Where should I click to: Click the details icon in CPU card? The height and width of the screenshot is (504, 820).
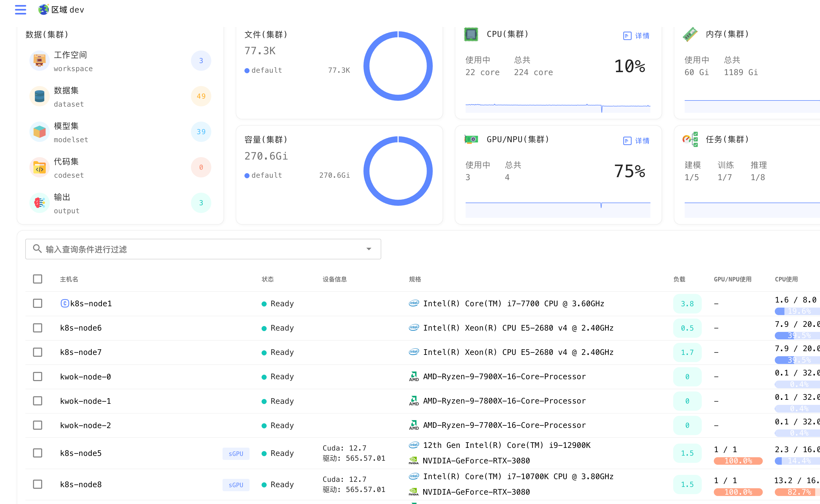(x=627, y=36)
